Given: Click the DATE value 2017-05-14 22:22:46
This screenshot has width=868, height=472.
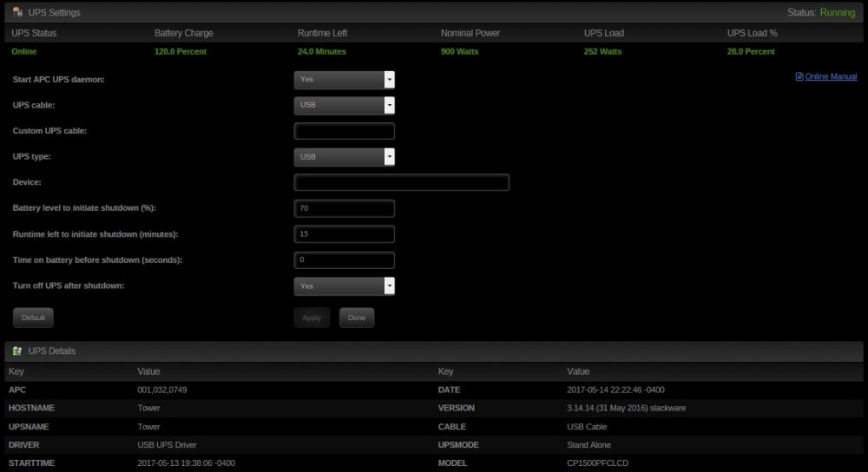Looking at the screenshot, I should (615, 390).
